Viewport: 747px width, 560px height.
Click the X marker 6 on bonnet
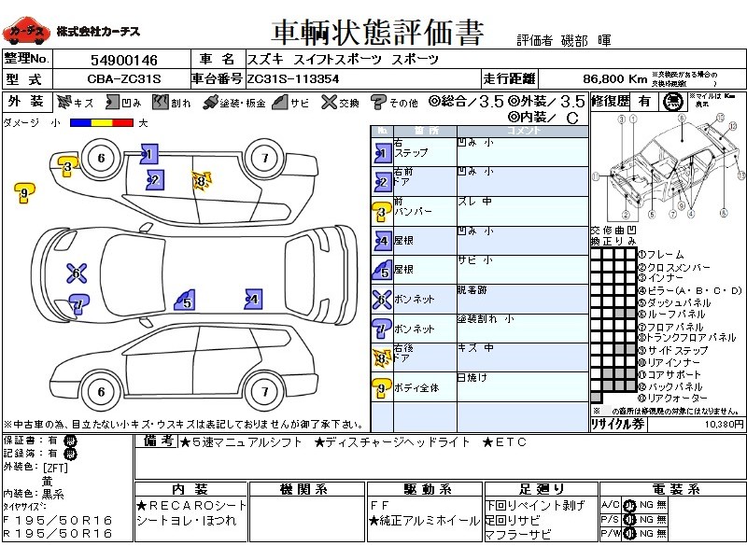76,273
